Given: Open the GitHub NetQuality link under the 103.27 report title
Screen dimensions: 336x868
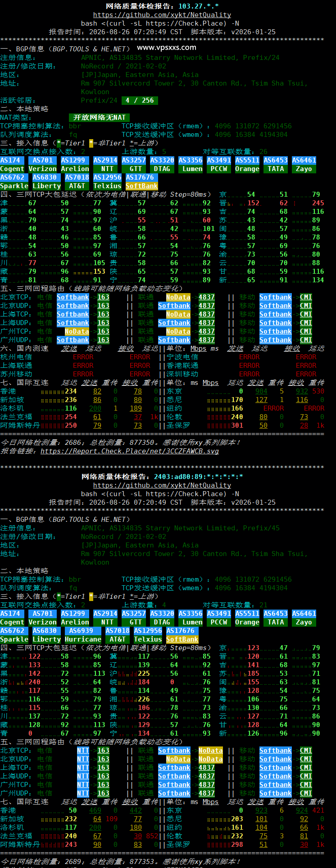Looking at the screenshot, I should (x=162, y=15).
